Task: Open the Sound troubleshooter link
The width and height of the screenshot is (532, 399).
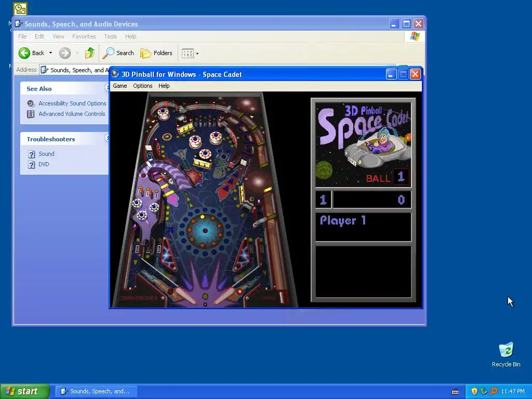Action: pyautogui.click(x=46, y=154)
